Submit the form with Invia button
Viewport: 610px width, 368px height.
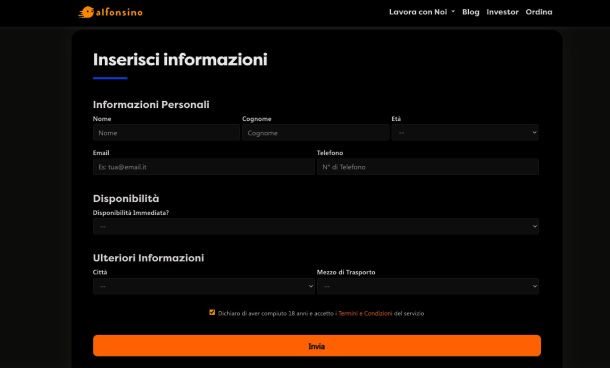point(317,346)
